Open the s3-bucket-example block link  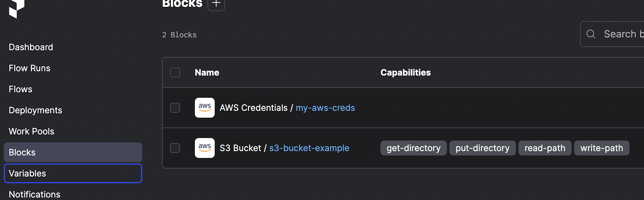[x=309, y=148]
